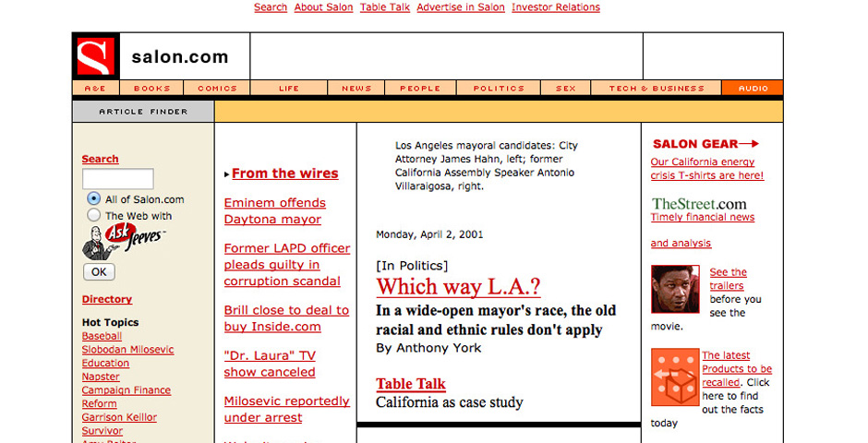Viewport: 868px width, 443px height.
Task: Open the People section tab
Action: pos(420,88)
